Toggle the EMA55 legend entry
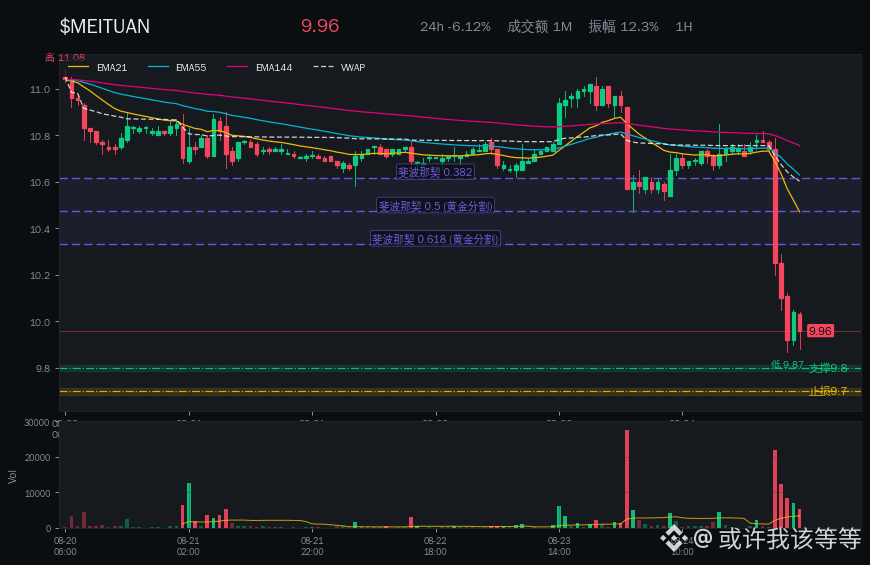 click(x=177, y=68)
